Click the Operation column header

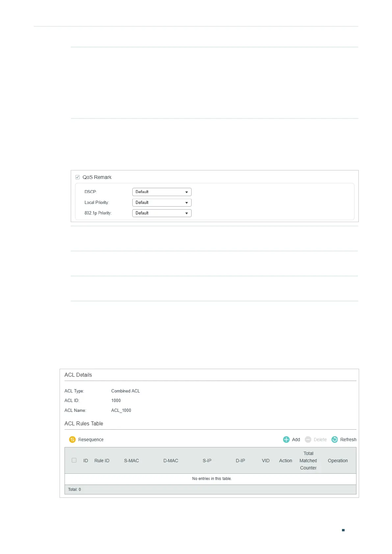tap(338, 461)
